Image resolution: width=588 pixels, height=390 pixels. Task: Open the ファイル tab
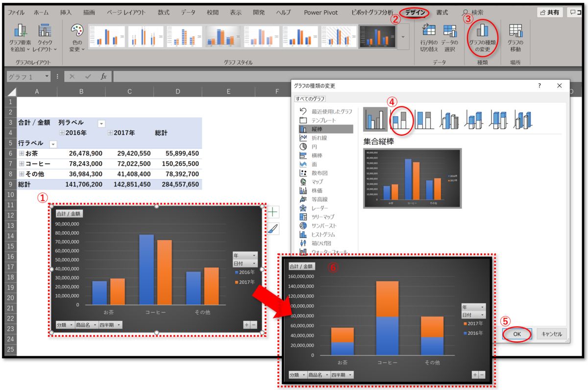click(17, 12)
